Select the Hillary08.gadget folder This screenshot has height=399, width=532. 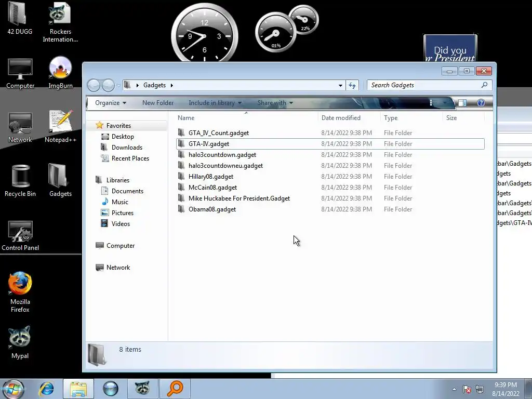pos(330,177)
